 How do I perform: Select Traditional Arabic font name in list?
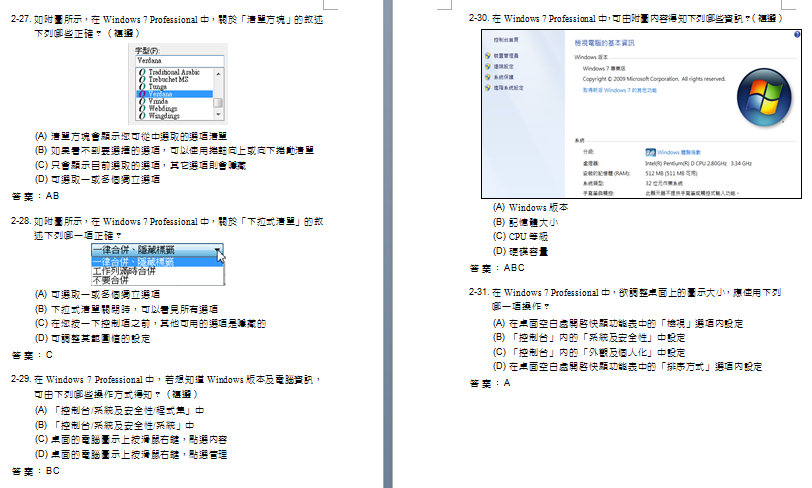tap(174, 73)
